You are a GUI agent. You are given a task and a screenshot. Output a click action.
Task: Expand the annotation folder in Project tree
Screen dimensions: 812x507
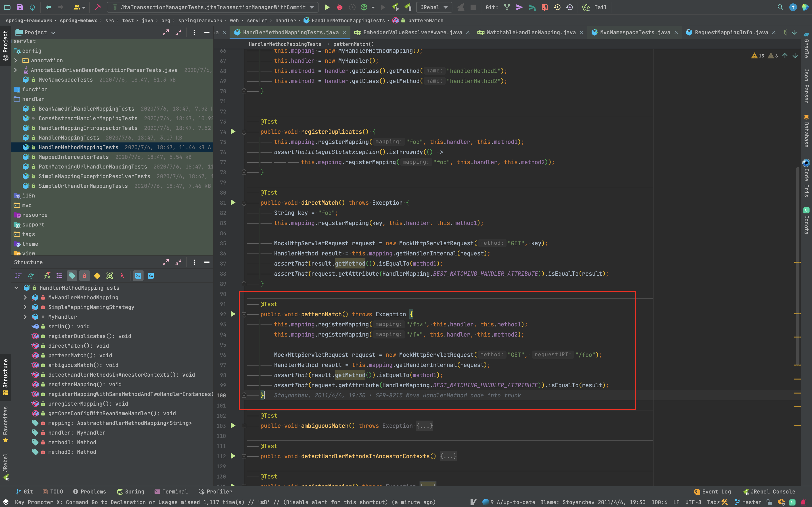pos(15,60)
